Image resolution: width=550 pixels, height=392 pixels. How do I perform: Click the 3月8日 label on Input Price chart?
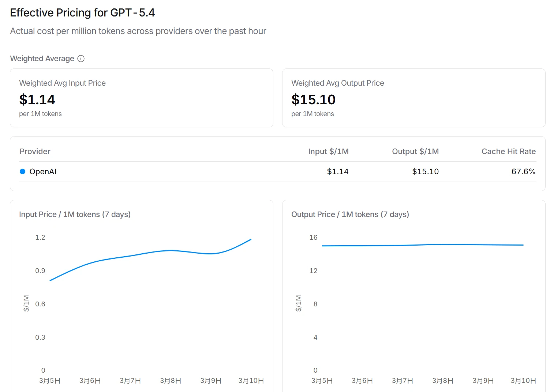tap(171, 381)
